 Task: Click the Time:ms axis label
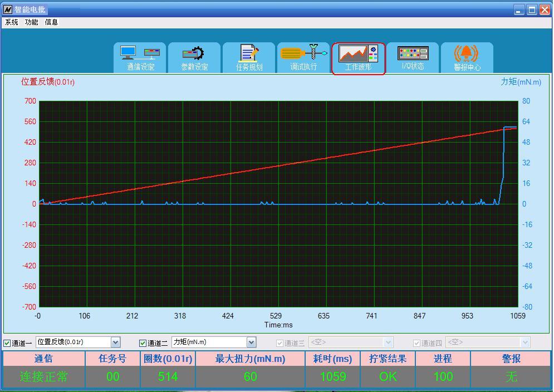pyautogui.click(x=278, y=325)
